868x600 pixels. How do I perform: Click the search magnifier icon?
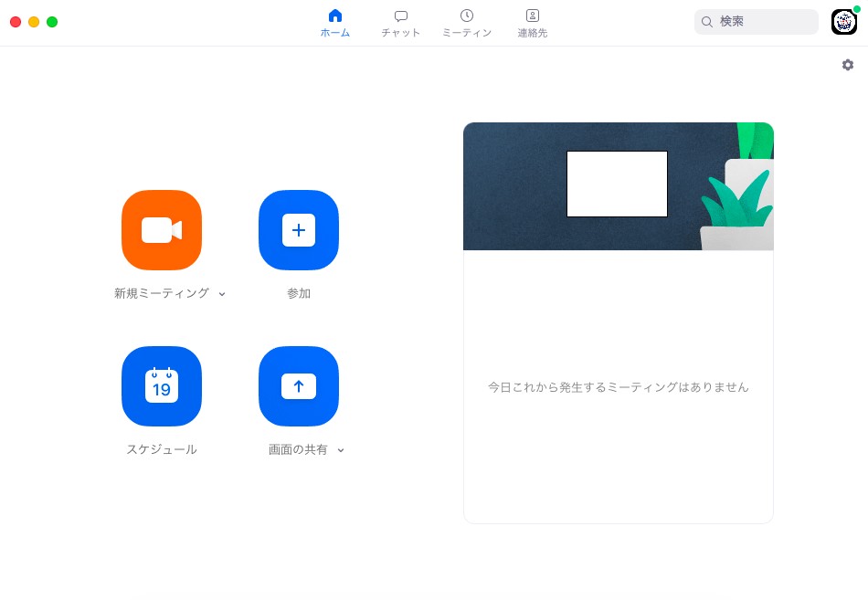click(707, 22)
